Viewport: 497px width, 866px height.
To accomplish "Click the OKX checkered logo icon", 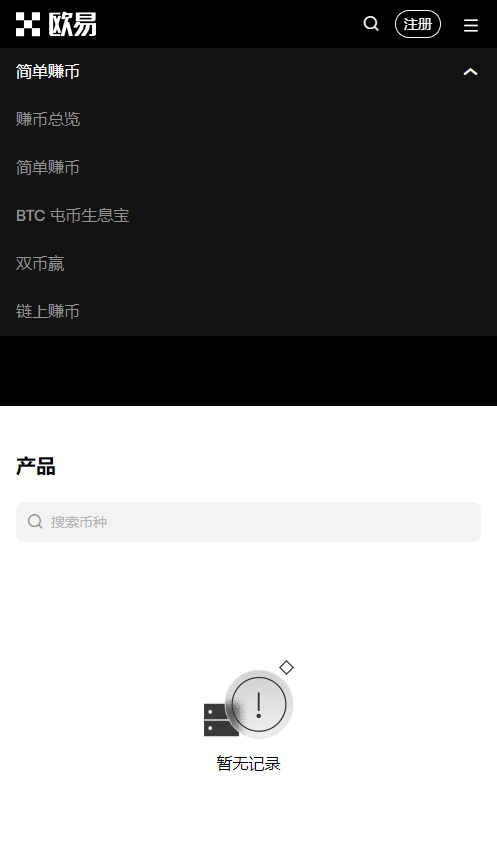I will click(x=28, y=24).
